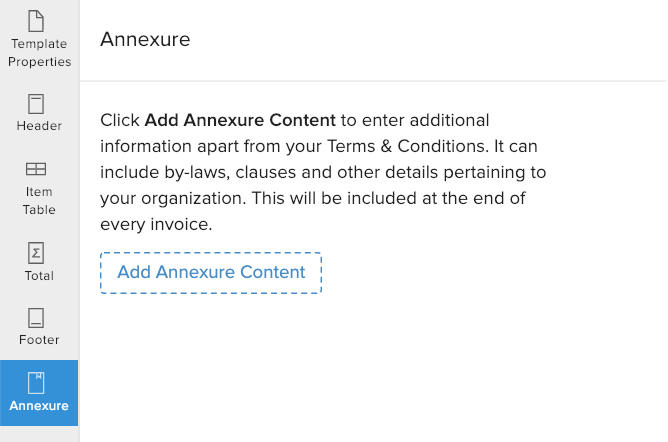Click the Header section icon
Image resolution: width=668 pixels, height=442 pixels.
coord(38,103)
